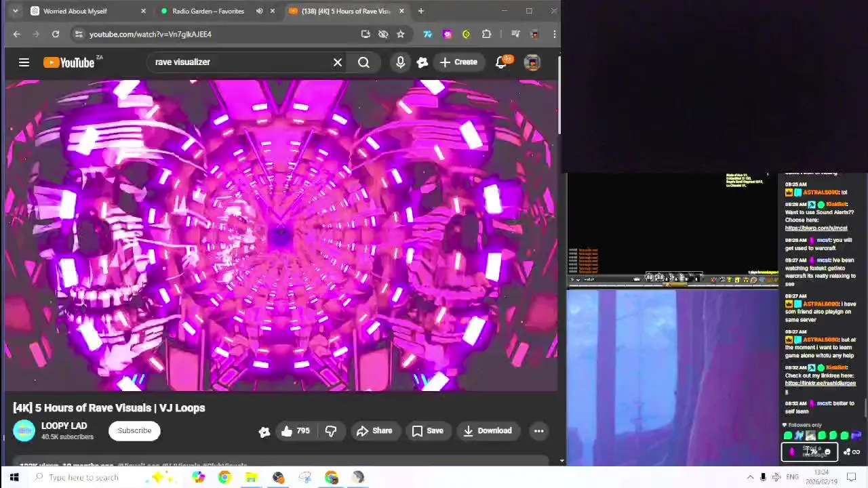
Task: Download the Rave Visuals video
Action: coord(488,431)
